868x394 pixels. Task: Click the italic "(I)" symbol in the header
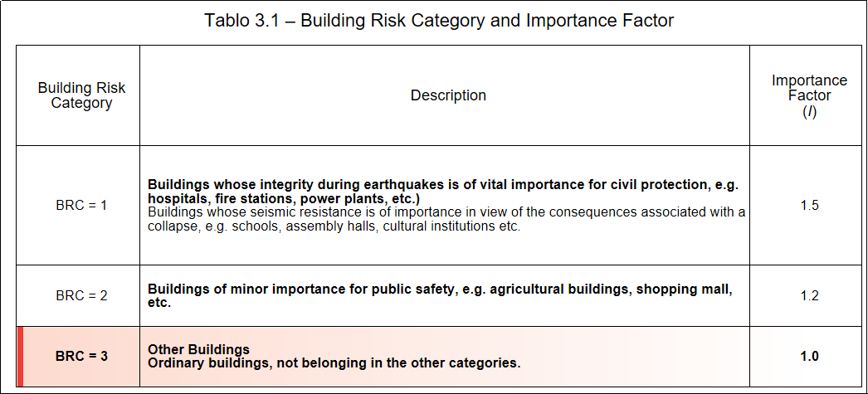pyautogui.click(x=809, y=111)
